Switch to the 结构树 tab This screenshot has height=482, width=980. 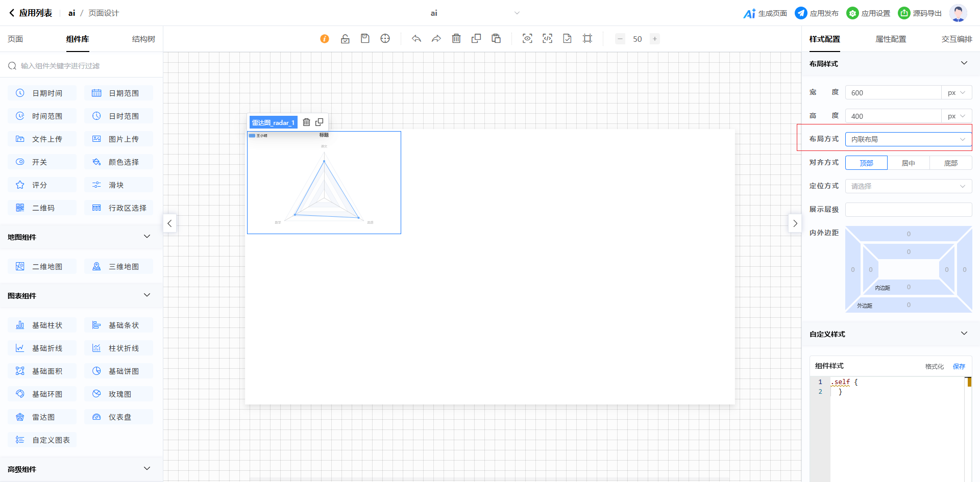(143, 39)
